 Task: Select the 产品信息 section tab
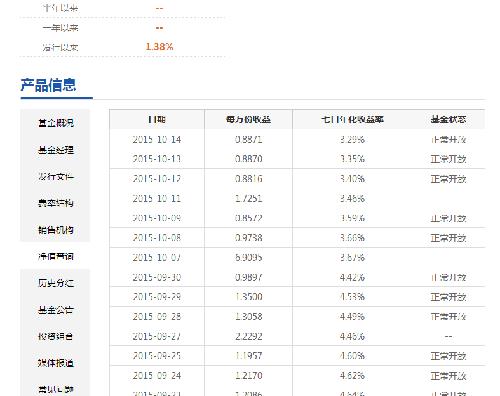coord(48,85)
